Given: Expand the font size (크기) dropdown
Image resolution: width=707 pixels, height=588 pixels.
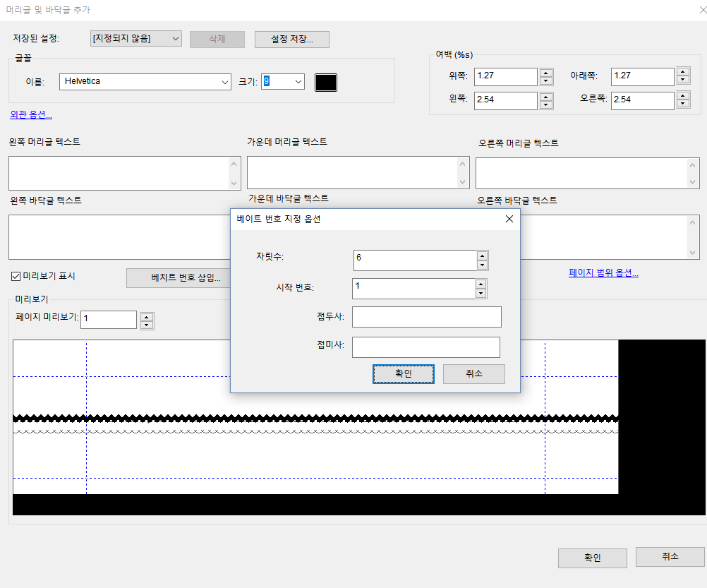Looking at the screenshot, I should click(x=298, y=82).
